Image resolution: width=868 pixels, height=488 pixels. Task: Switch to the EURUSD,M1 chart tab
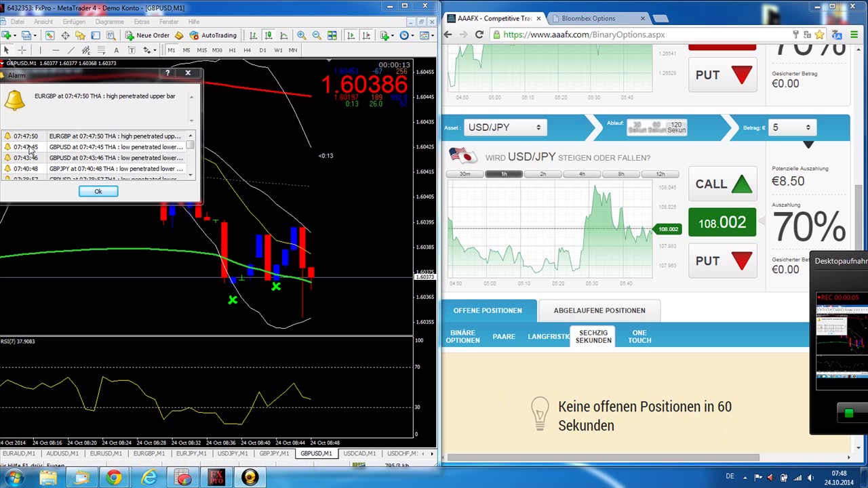[x=106, y=453]
